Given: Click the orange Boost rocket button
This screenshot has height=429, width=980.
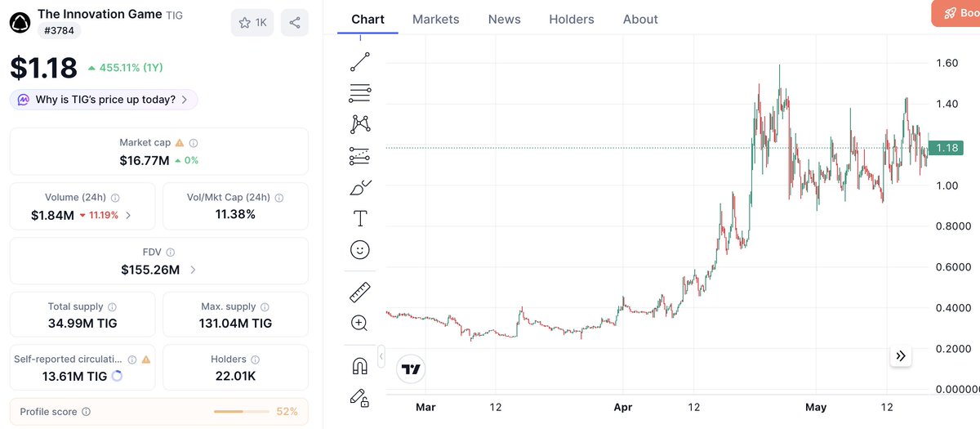Looking at the screenshot, I should [955, 13].
